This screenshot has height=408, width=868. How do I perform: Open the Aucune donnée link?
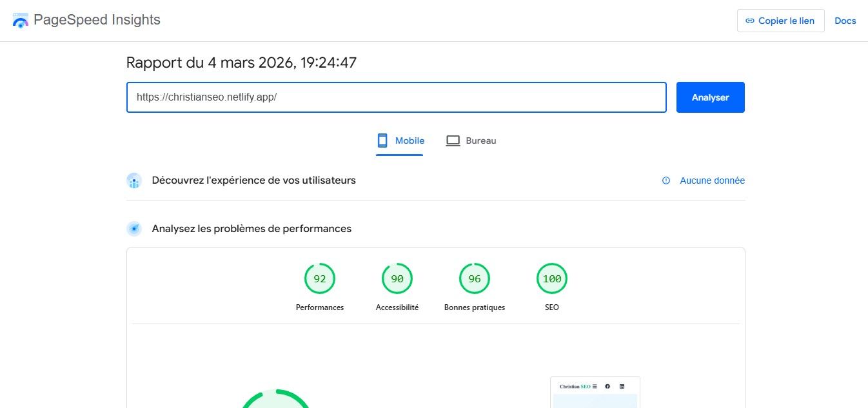(x=712, y=180)
